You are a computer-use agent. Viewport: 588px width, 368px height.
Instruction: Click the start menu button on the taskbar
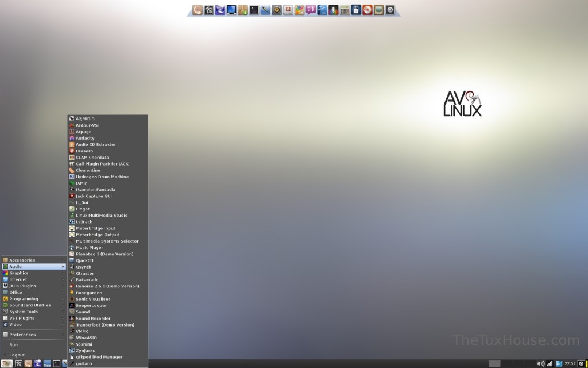(x=7, y=363)
